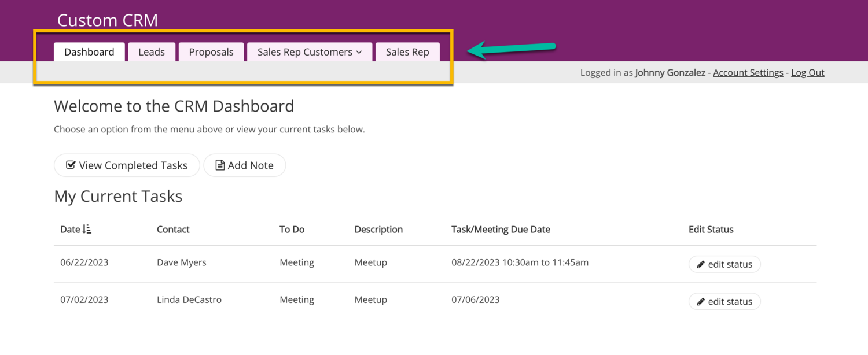This screenshot has height=355, width=868.
Task: Click the Log Out link
Action: pyautogui.click(x=807, y=73)
